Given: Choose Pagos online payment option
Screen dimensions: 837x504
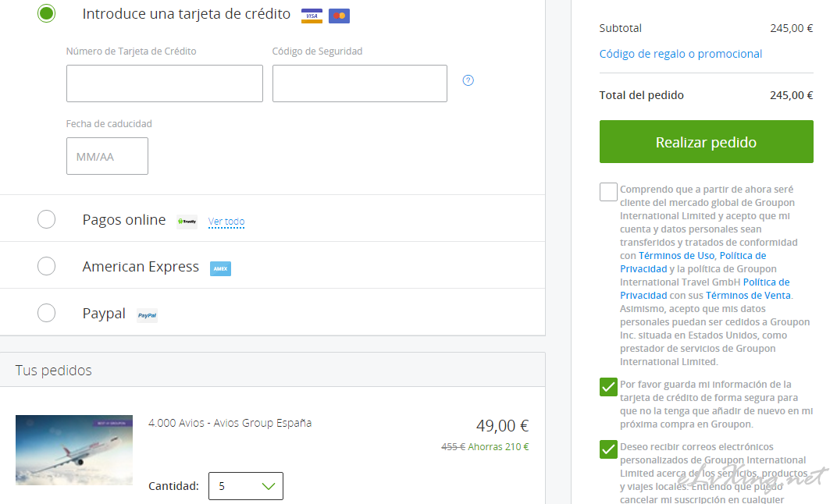Looking at the screenshot, I should tap(46, 219).
